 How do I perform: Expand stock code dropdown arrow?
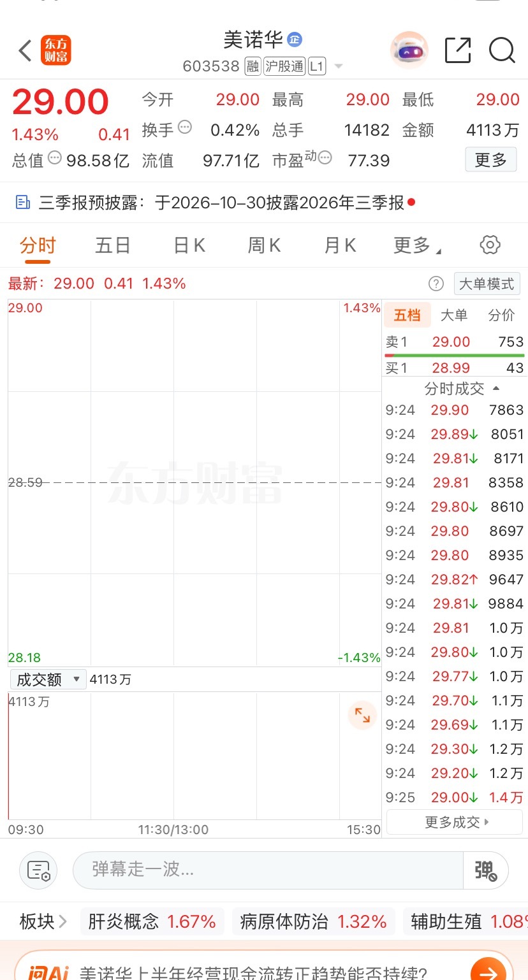click(339, 67)
